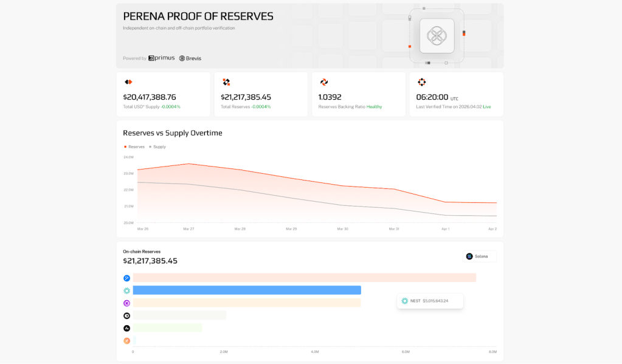Click the Total Reserves card icon
The height and width of the screenshot is (364, 622).
point(226,82)
